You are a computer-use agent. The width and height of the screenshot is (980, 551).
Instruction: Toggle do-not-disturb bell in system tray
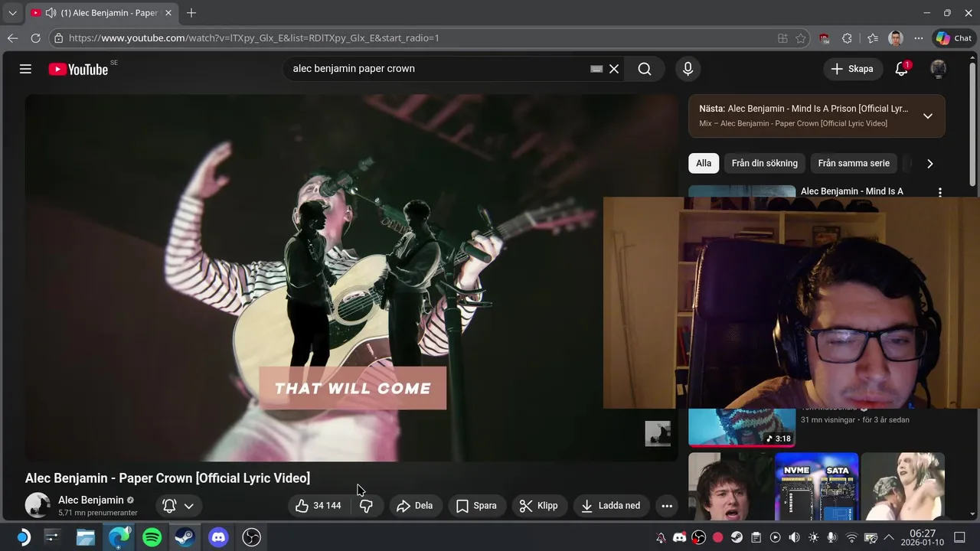point(661,537)
